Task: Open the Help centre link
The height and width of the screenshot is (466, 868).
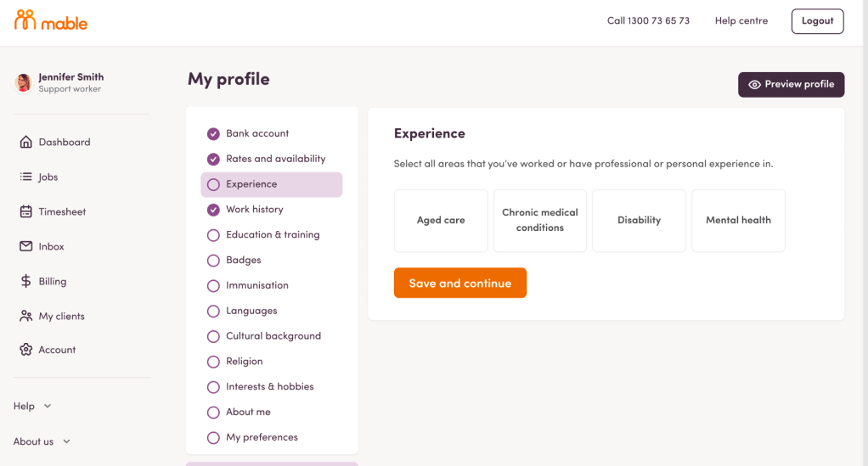Action: click(x=741, y=21)
